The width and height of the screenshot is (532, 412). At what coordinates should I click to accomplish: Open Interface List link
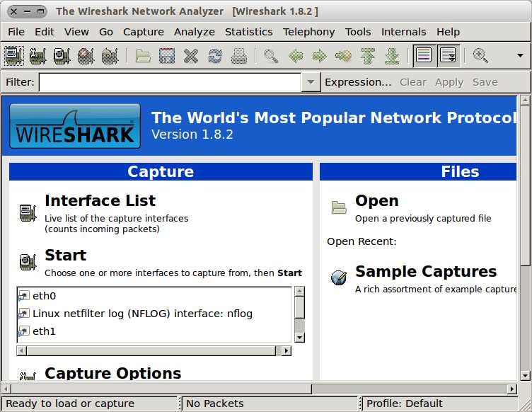100,200
